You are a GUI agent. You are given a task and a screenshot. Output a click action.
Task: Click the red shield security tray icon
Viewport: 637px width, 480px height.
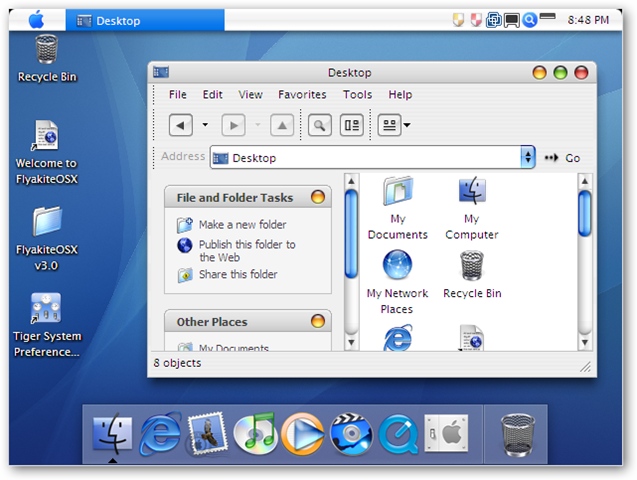click(x=476, y=19)
